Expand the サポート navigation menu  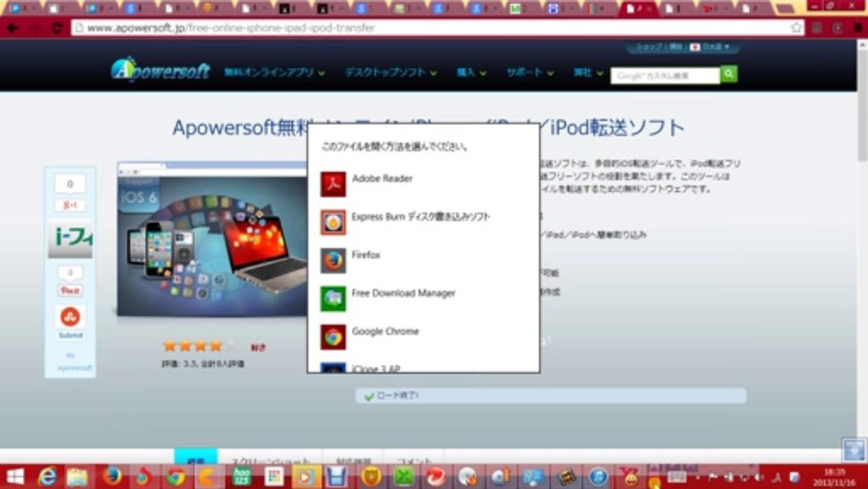(530, 73)
